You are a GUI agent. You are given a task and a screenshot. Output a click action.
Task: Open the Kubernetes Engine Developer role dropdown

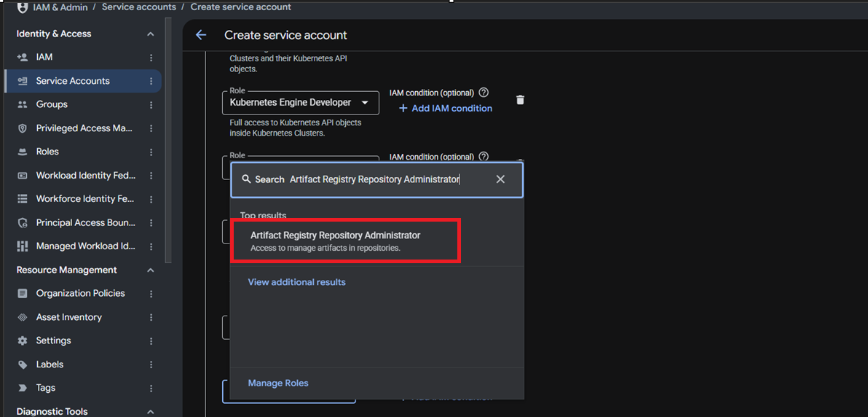(300, 103)
